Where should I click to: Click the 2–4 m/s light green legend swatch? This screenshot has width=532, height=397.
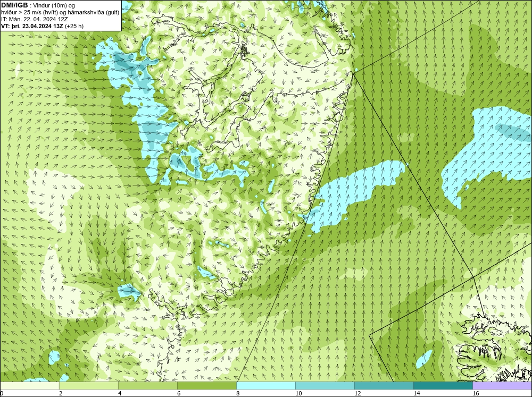click(x=88, y=385)
